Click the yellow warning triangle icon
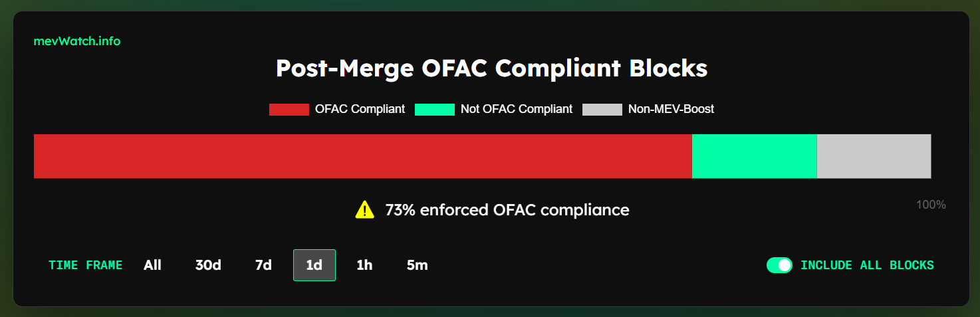Viewport: 980px width, 317px height. (365, 210)
